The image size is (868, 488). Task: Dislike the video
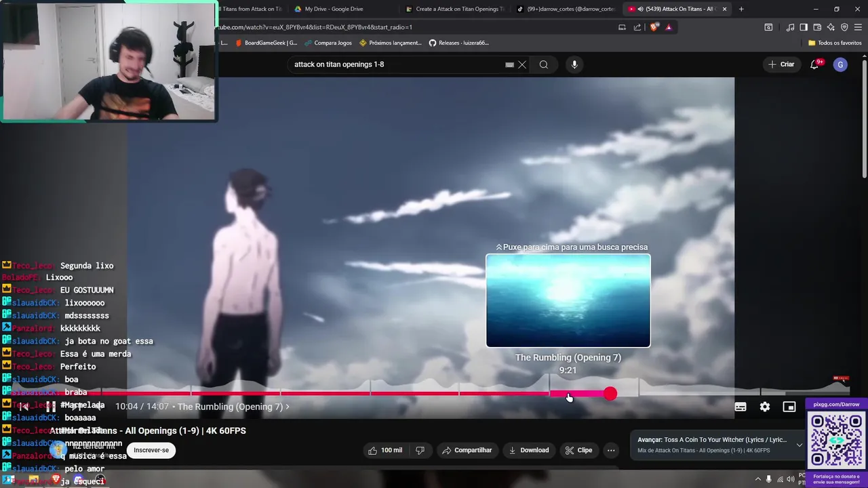click(x=420, y=450)
